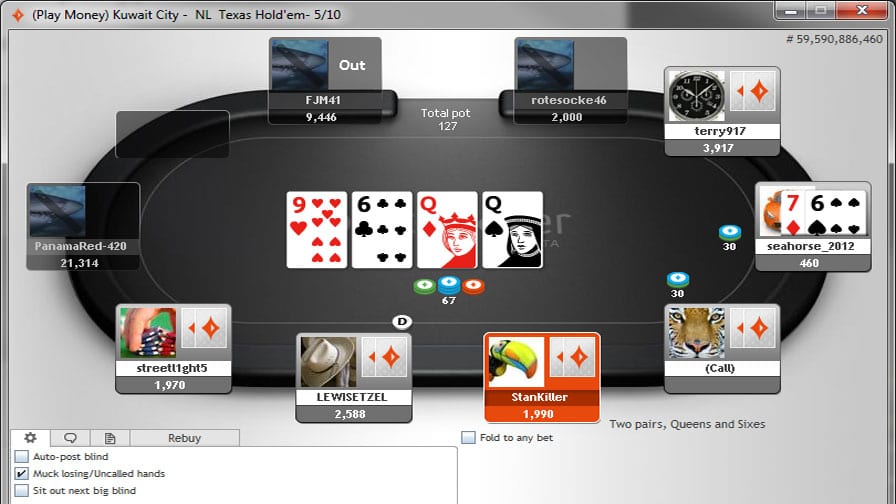
Task: Click PanamaRed-420's player panel
Action: point(83,227)
